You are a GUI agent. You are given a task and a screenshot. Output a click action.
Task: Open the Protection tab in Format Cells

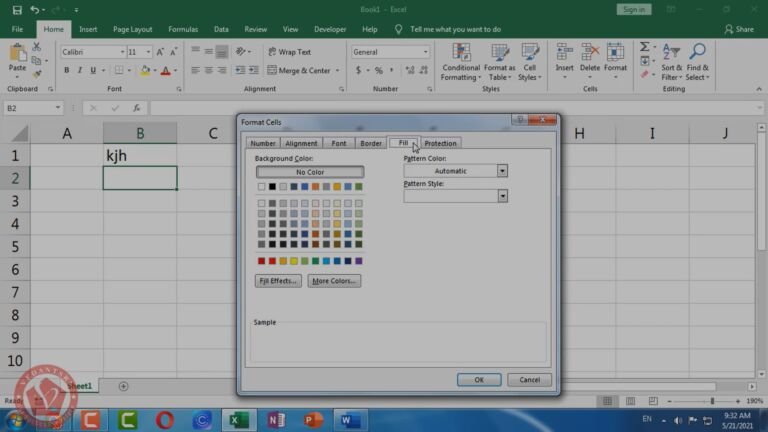pyautogui.click(x=440, y=143)
